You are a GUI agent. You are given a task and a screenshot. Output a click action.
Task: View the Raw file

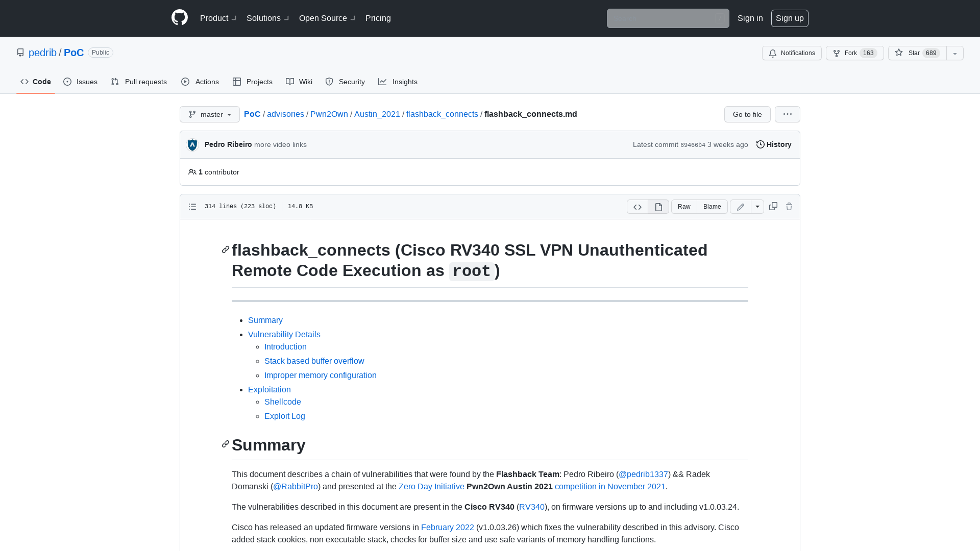point(684,207)
